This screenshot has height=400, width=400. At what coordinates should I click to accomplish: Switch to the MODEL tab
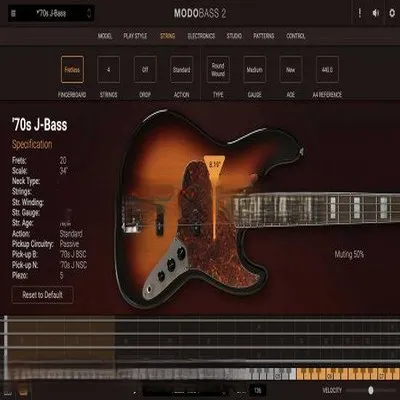tap(105, 36)
